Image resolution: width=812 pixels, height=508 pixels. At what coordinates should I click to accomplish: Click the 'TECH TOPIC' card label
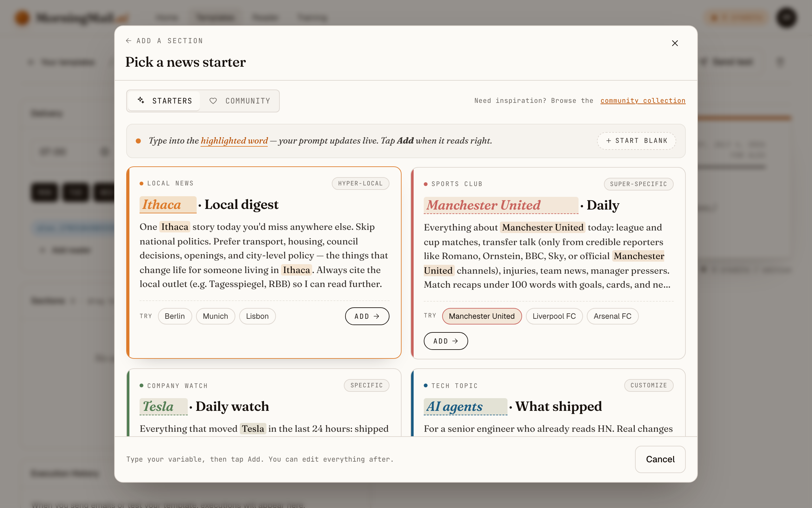pyautogui.click(x=454, y=386)
